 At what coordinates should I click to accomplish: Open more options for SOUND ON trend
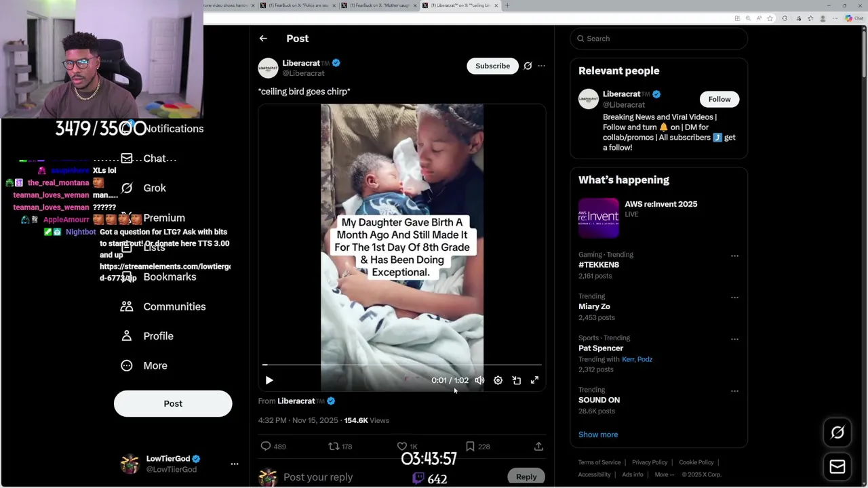pos(734,391)
